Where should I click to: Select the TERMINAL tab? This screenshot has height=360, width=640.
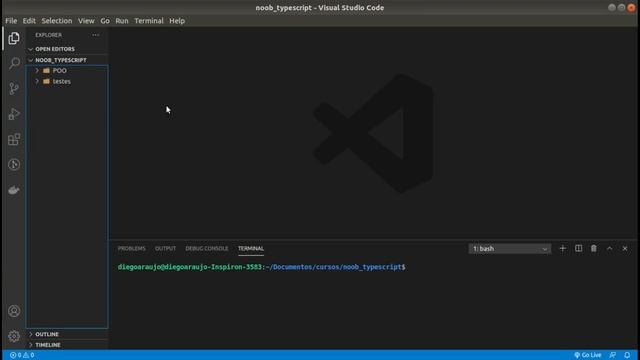tap(251, 249)
